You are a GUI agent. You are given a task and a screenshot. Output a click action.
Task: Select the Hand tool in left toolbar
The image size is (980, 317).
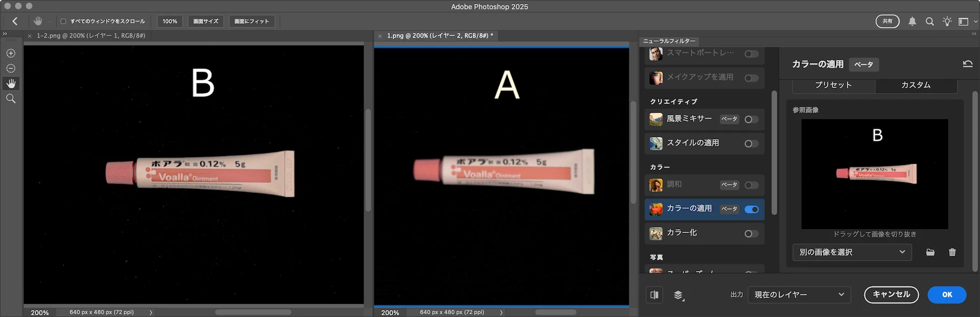click(x=11, y=84)
